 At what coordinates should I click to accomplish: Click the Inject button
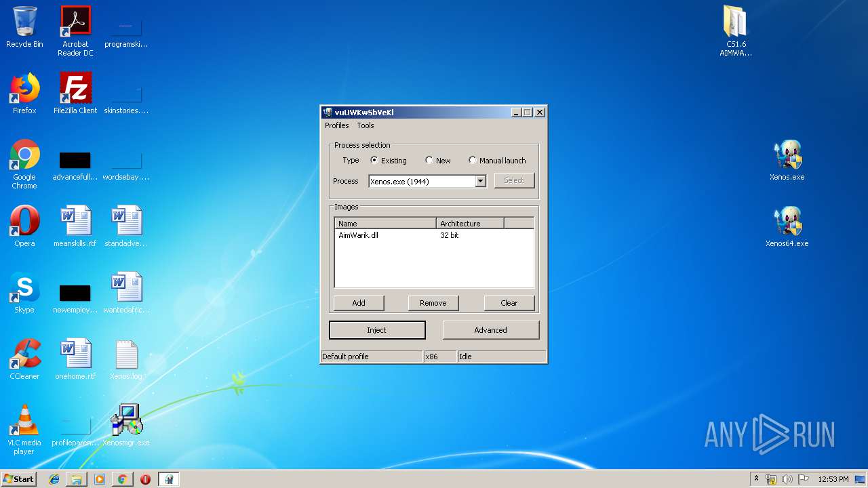click(x=377, y=330)
